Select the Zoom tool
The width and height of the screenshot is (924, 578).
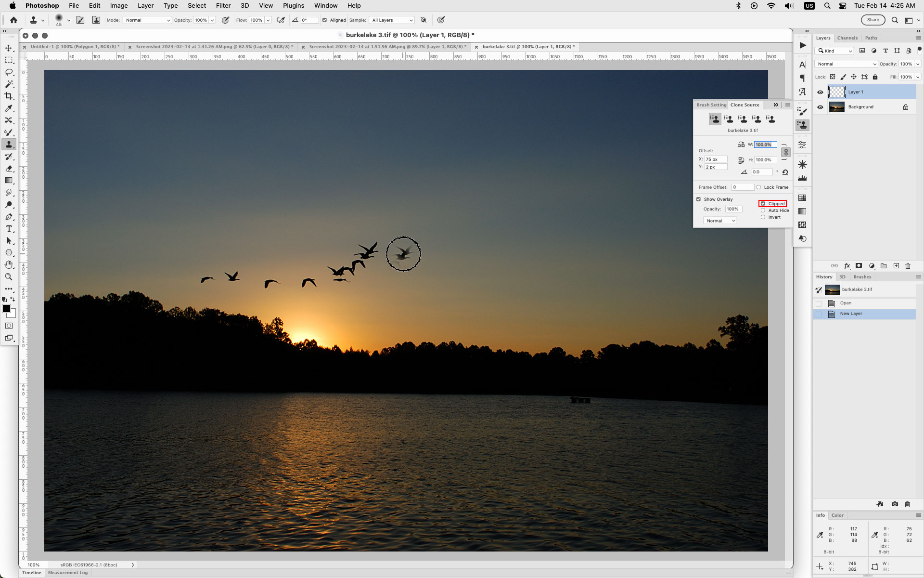point(9,277)
